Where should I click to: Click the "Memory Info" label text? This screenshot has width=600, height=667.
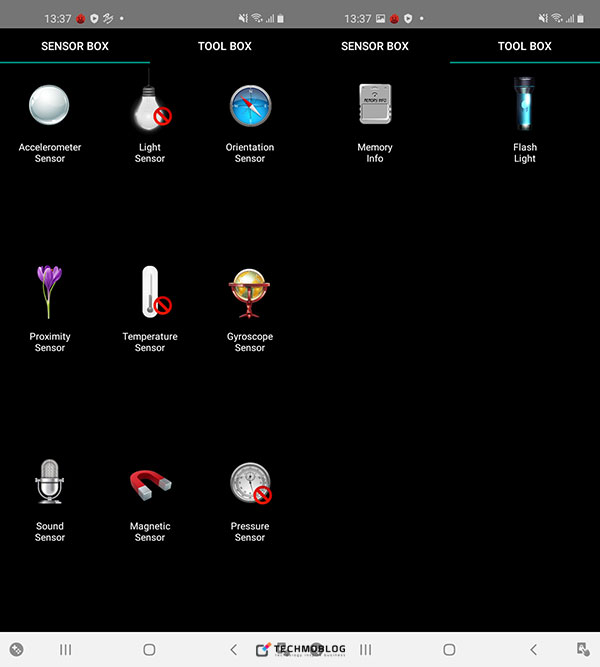point(375,153)
